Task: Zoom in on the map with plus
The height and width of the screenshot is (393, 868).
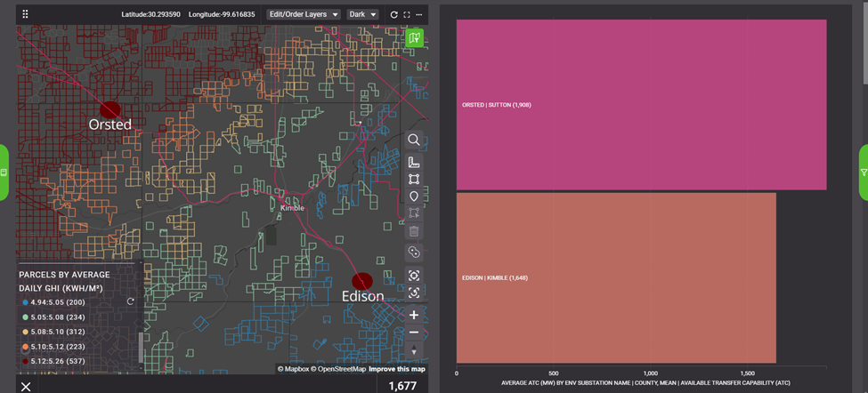Action: point(414,315)
